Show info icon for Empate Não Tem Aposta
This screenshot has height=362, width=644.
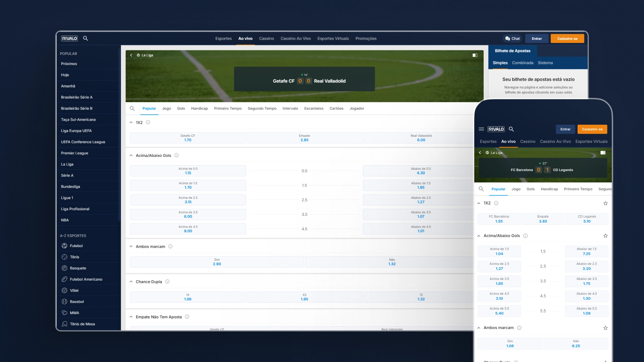point(187,317)
